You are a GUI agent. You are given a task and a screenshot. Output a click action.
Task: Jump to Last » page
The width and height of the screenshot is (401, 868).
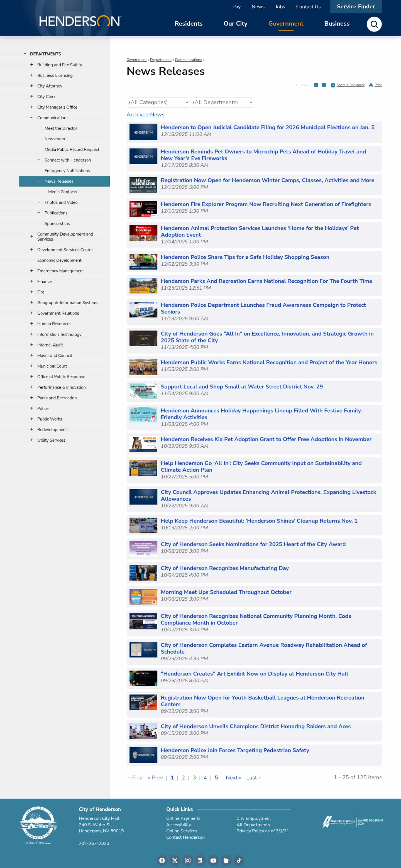[x=253, y=777]
